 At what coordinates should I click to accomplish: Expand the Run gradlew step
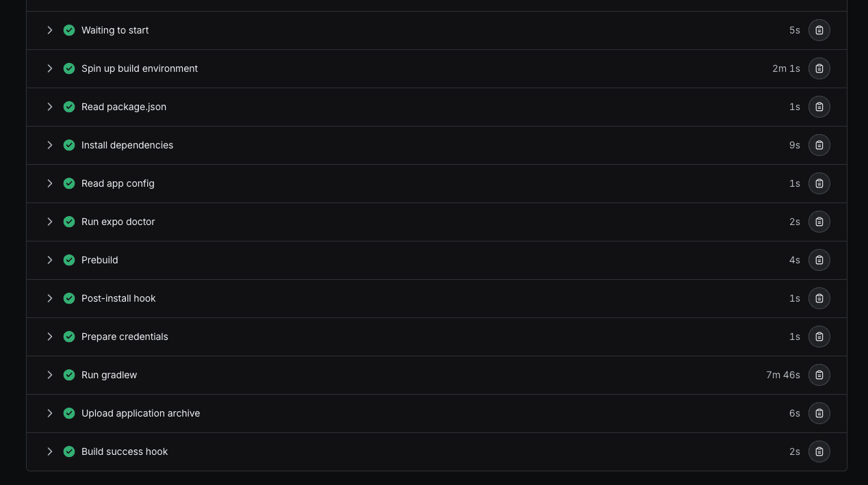[x=49, y=375]
